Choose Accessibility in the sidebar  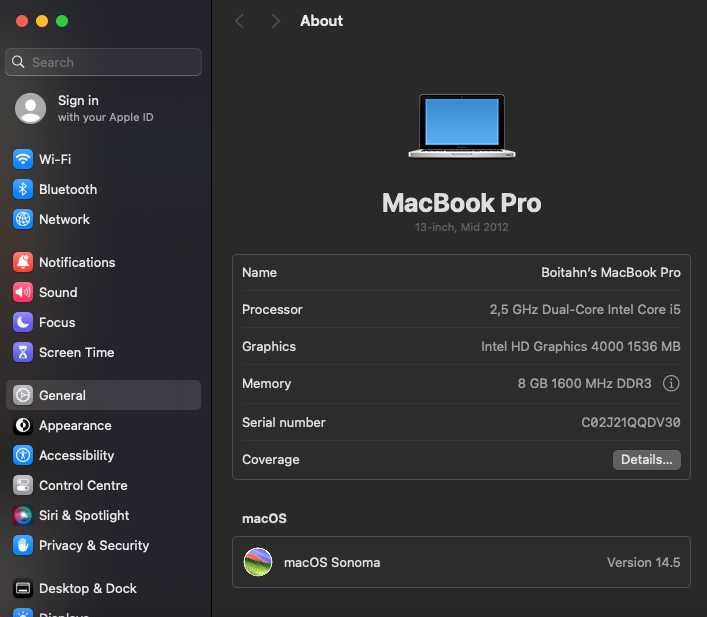pyautogui.click(x=77, y=455)
